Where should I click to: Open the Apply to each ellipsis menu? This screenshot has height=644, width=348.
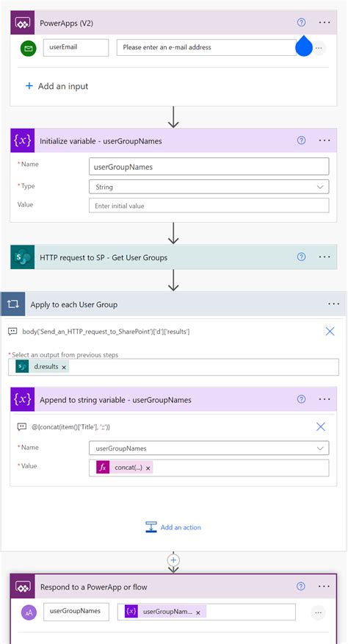[x=334, y=304]
